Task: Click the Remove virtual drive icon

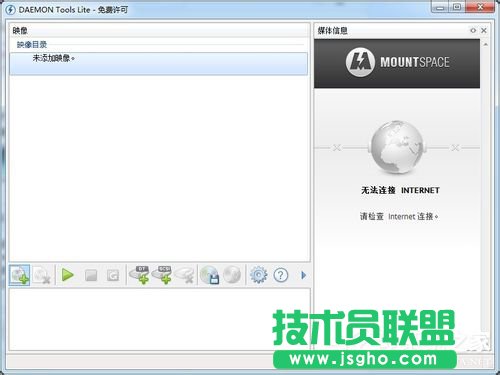Action: [x=184, y=275]
